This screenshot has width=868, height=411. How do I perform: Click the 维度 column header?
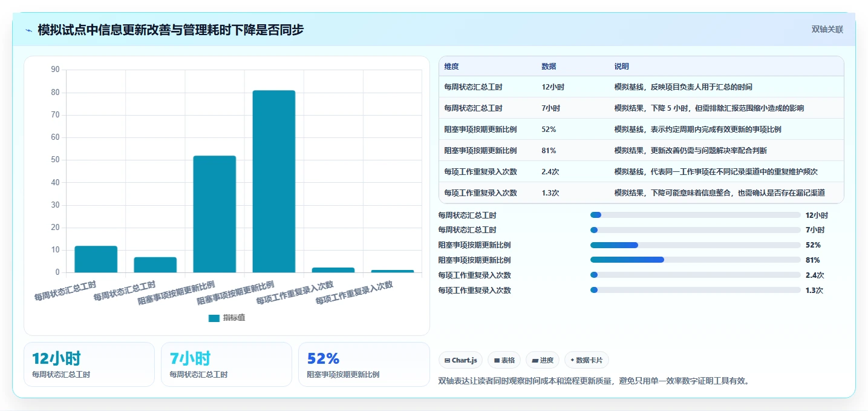point(451,67)
